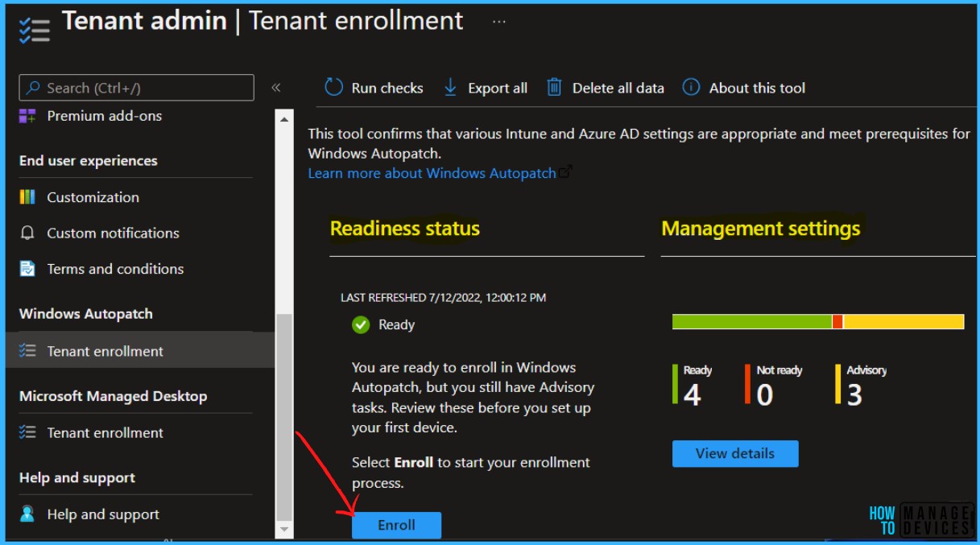The height and width of the screenshot is (545, 980).
Task: Open Custom notifications page
Action: click(x=113, y=233)
